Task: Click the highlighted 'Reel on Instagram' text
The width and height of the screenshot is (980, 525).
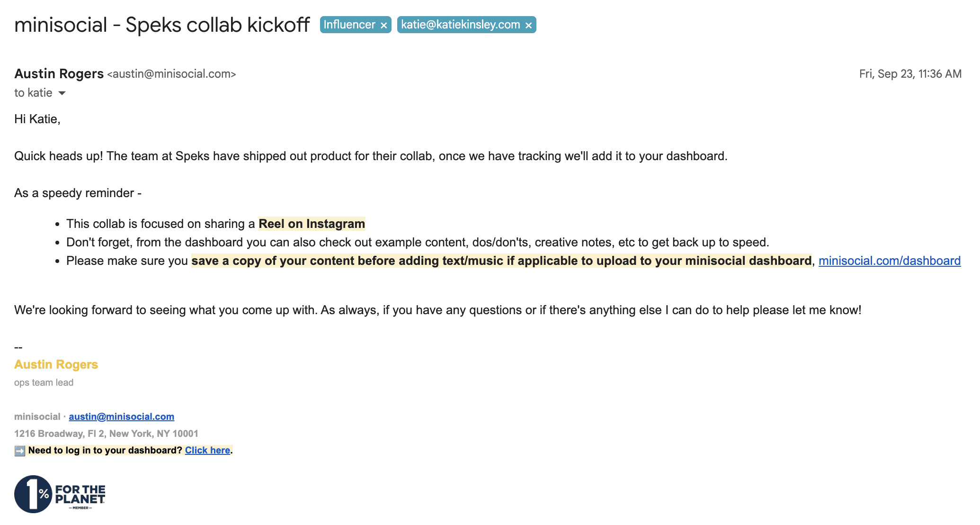Action: pyautogui.click(x=312, y=224)
